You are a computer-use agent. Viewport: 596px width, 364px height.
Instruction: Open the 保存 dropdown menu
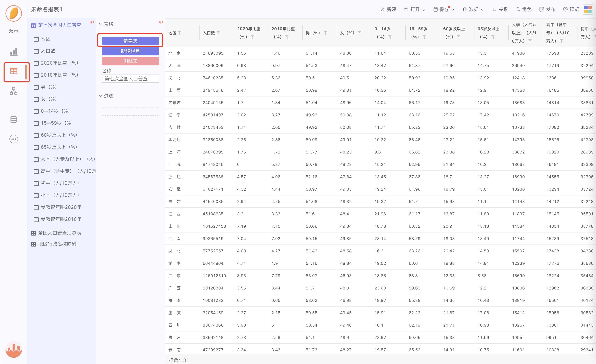(x=444, y=9)
